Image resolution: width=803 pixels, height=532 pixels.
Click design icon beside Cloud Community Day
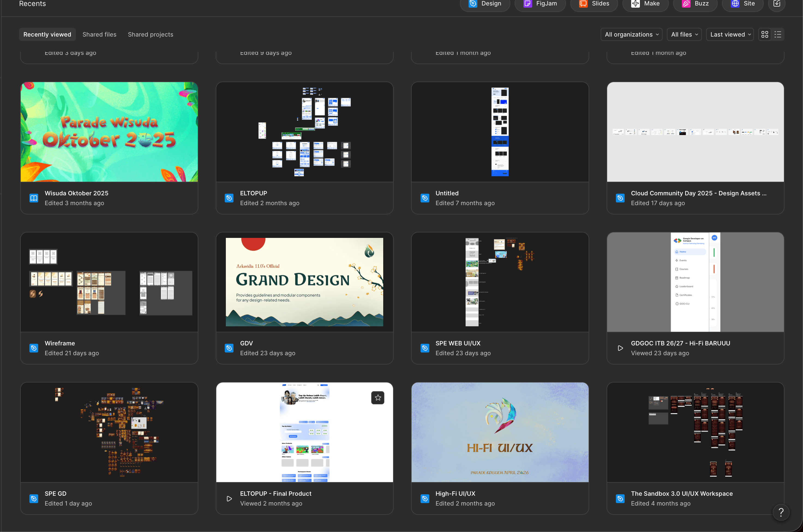pos(620,198)
